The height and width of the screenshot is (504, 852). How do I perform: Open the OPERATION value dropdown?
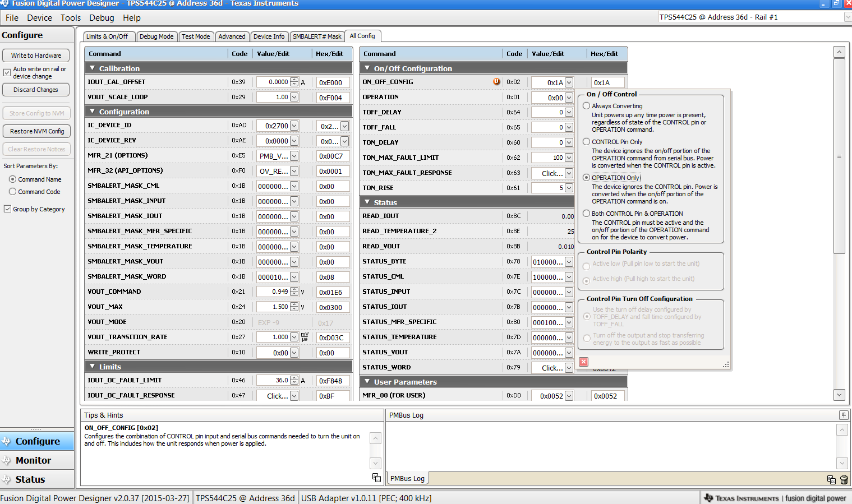click(x=569, y=98)
